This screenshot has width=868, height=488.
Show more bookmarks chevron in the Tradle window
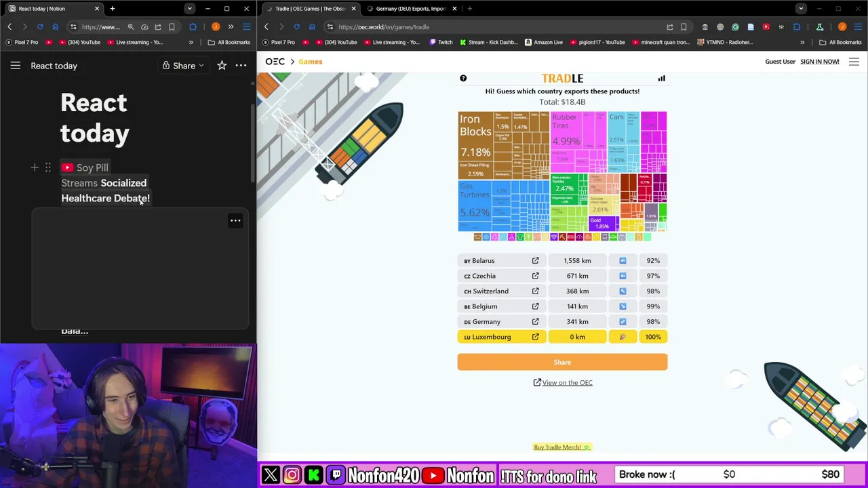pyautogui.click(x=802, y=42)
